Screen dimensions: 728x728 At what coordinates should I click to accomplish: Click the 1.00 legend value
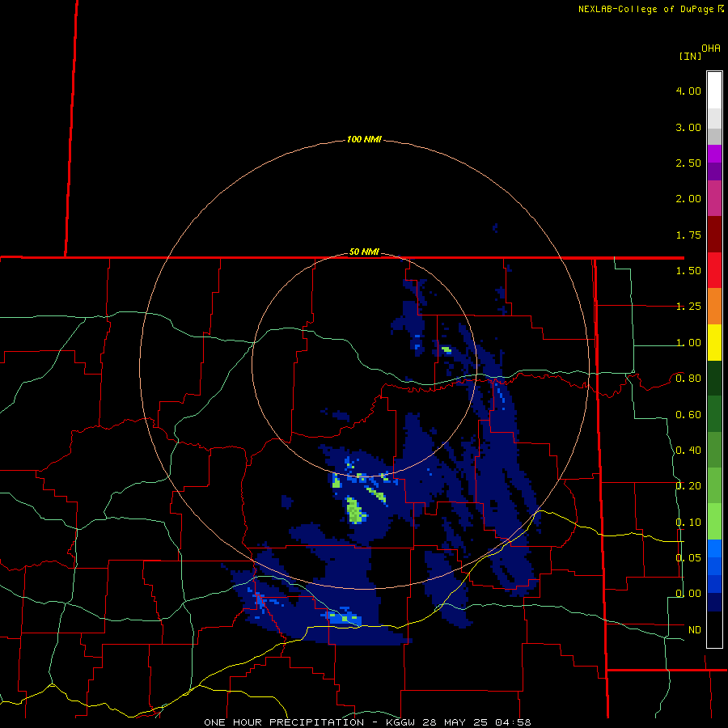click(x=688, y=343)
